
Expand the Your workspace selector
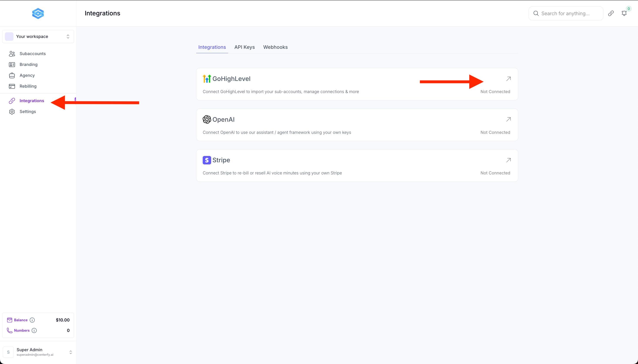click(38, 36)
